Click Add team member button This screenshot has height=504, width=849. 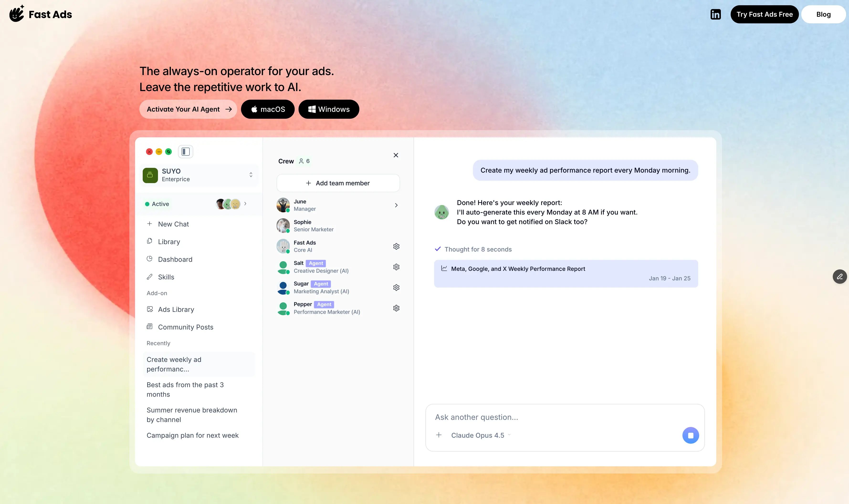point(338,183)
